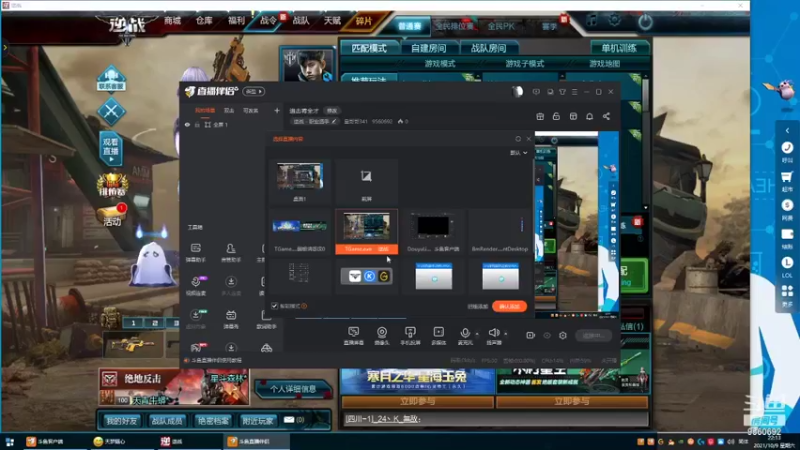Open the 福利 welfare menu
This screenshot has width=800, height=450.
point(236,20)
